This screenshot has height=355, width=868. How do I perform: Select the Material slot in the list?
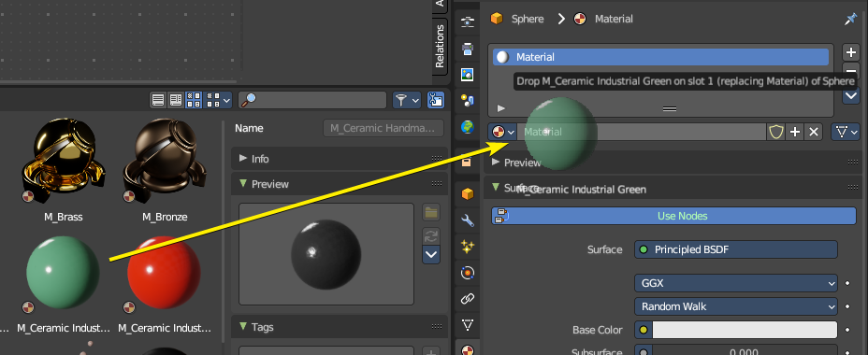click(661, 57)
